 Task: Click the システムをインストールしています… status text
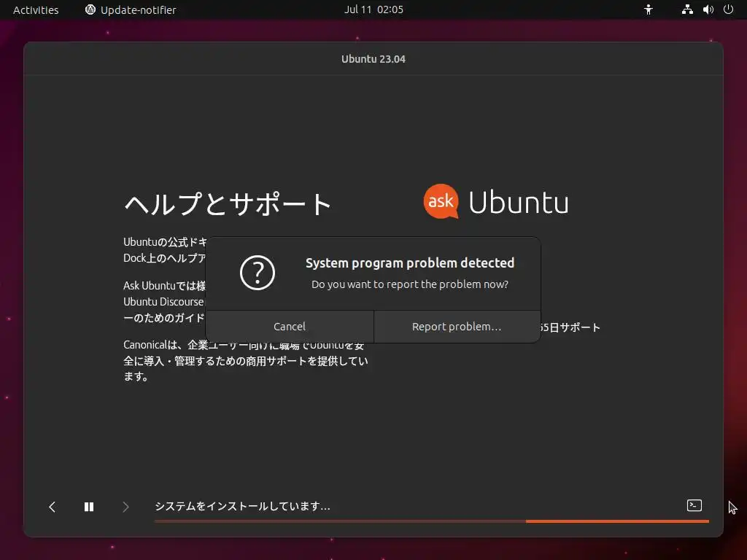point(242,506)
